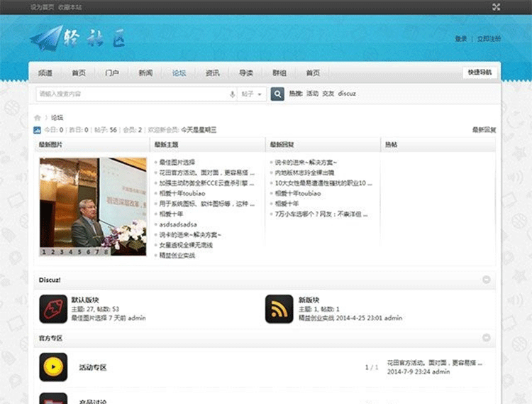Click 收藏本站 in the top bar
532x404 pixels.
[x=70, y=7]
